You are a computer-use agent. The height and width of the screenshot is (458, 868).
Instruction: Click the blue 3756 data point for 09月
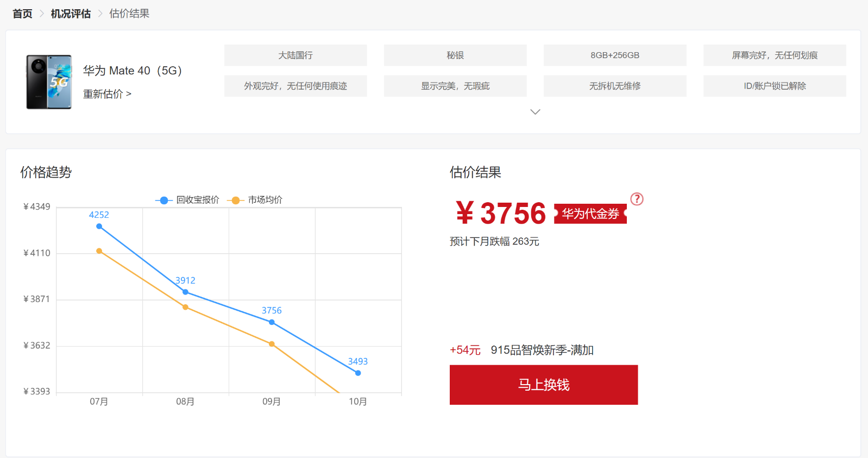[x=272, y=322]
